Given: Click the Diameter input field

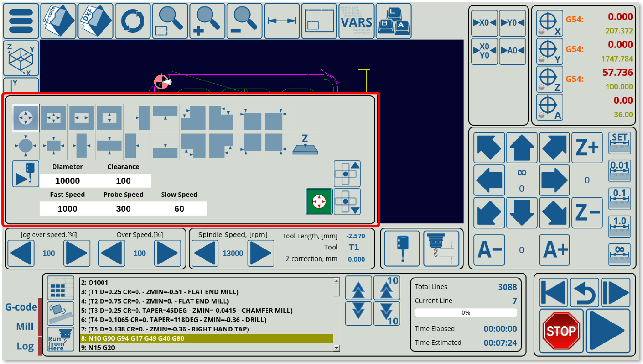Looking at the screenshot, I should pos(67,180).
